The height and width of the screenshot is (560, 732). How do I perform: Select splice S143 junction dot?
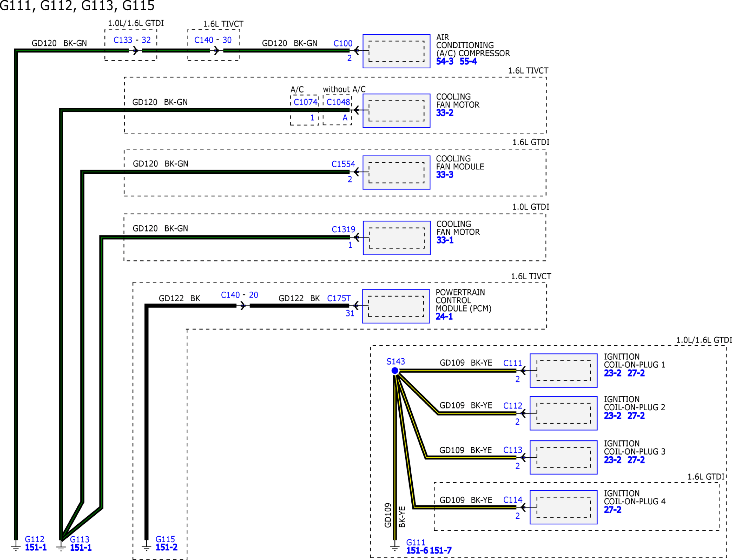tap(395, 371)
